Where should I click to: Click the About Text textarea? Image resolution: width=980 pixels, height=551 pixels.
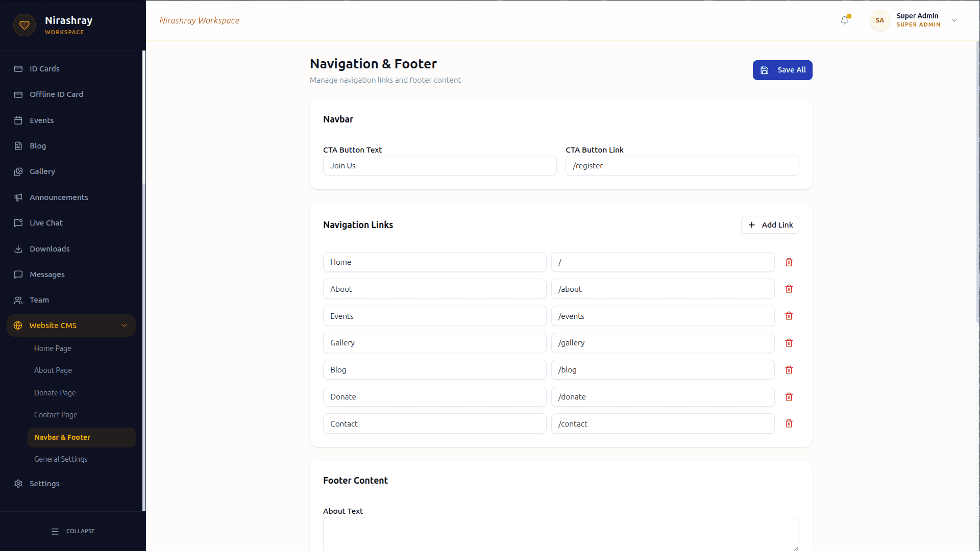point(561,534)
